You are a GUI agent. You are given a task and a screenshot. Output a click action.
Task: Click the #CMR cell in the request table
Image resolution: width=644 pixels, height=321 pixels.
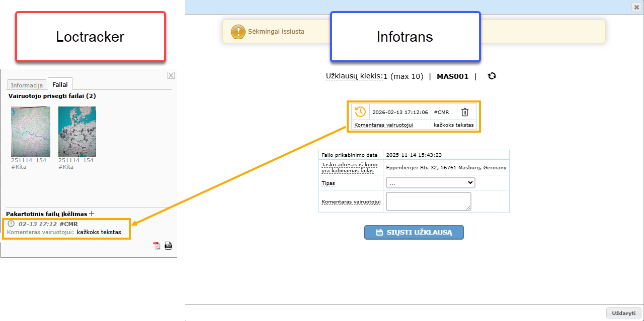[441, 112]
